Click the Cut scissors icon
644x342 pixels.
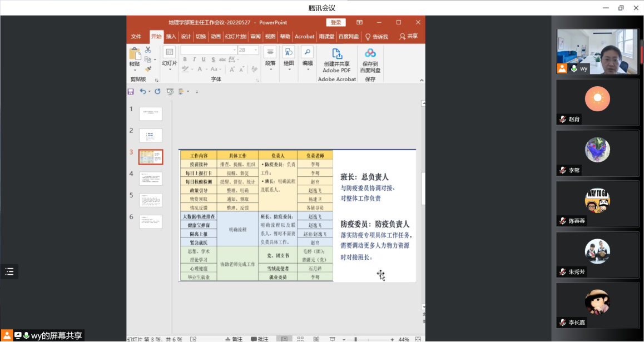pyautogui.click(x=148, y=50)
